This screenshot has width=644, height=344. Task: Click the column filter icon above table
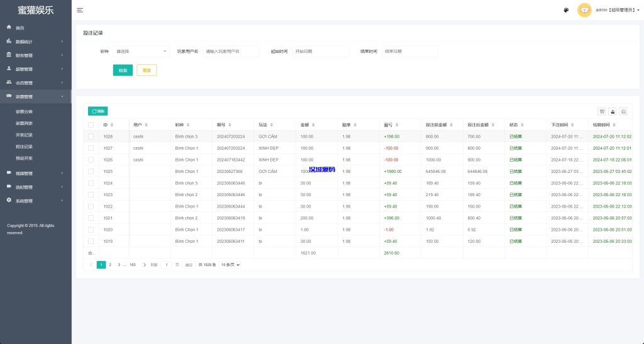point(602,111)
